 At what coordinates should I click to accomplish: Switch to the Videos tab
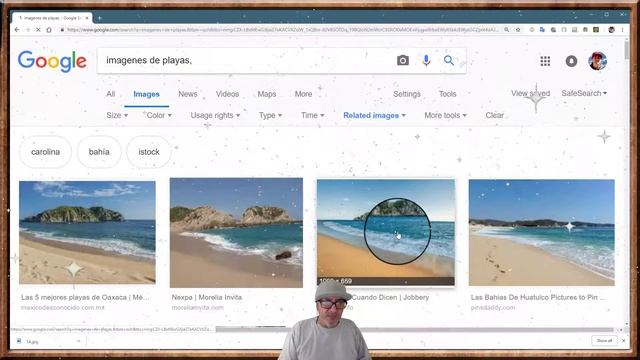[x=227, y=94]
